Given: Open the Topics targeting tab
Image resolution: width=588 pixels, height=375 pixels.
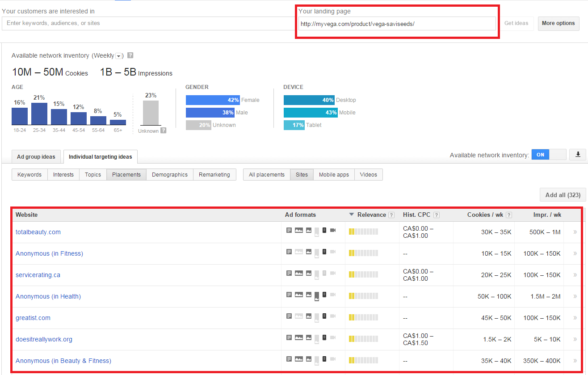Looking at the screenshot, I should pos(93,175).
